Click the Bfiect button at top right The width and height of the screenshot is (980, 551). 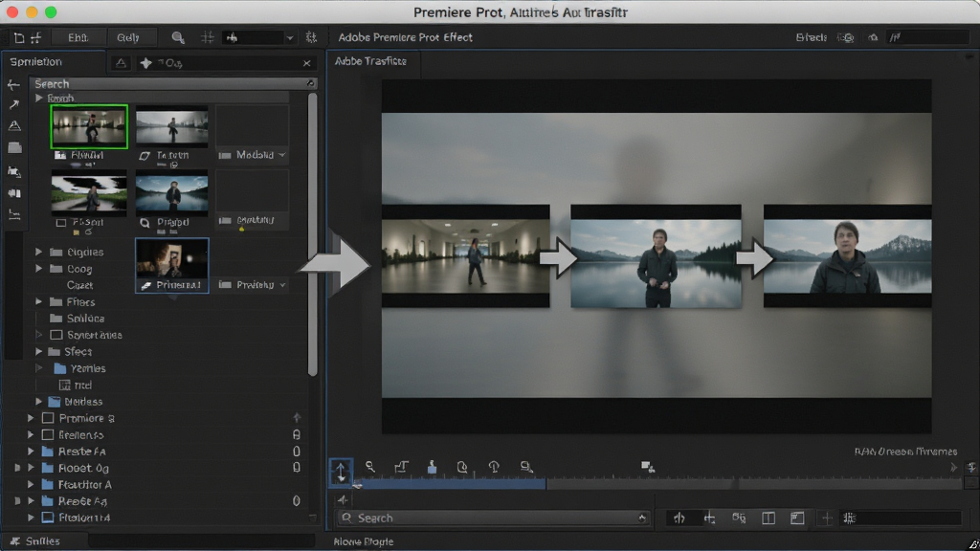pos(812,37)
